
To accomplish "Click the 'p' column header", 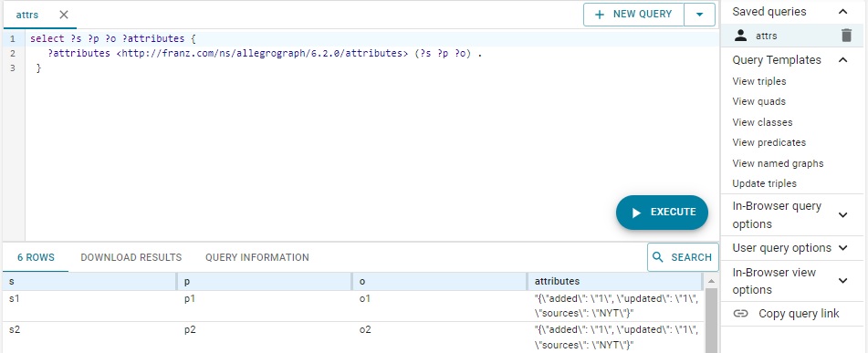I will click(264, 282).
